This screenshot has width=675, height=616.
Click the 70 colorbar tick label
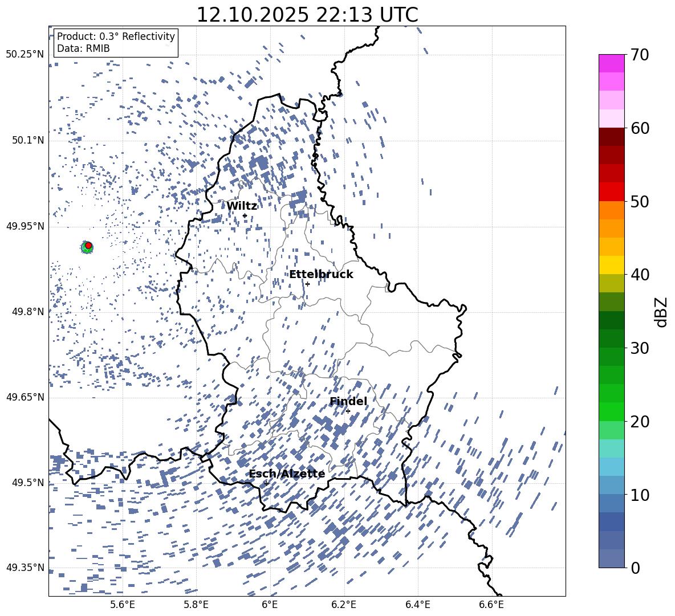(639, 55)
